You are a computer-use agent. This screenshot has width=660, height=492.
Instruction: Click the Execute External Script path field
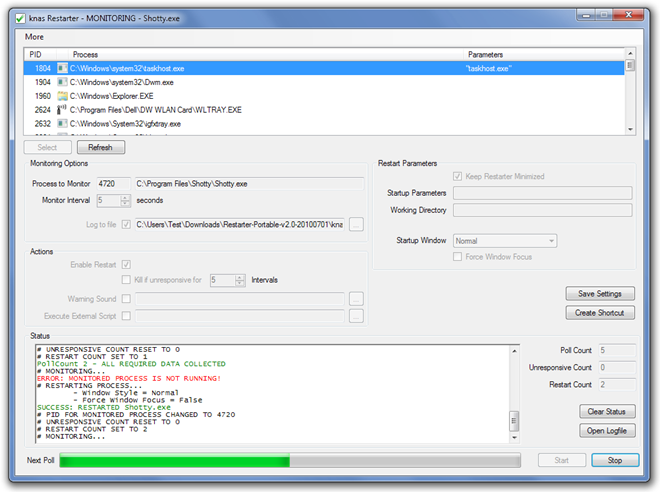(x=240, y=316)
